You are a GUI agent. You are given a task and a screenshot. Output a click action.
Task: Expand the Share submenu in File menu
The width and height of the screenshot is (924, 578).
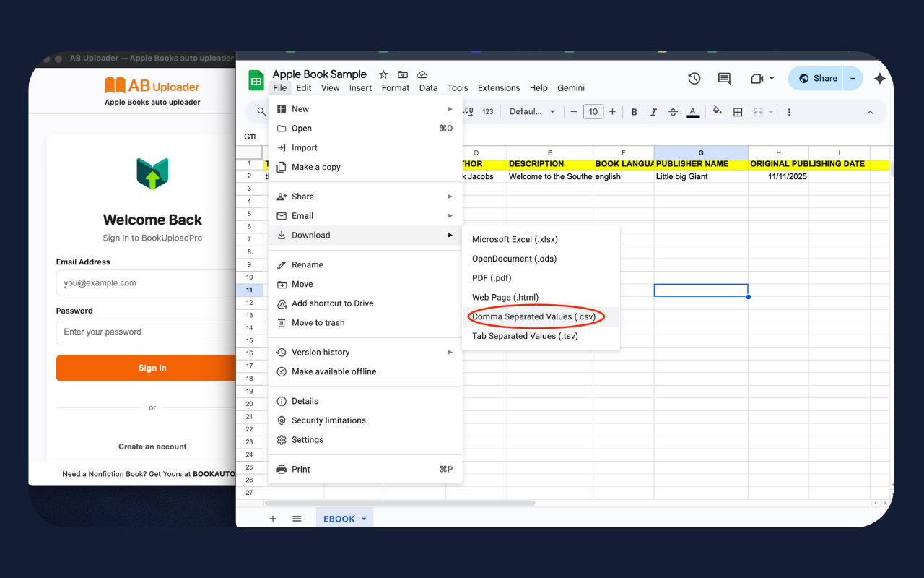365,197
